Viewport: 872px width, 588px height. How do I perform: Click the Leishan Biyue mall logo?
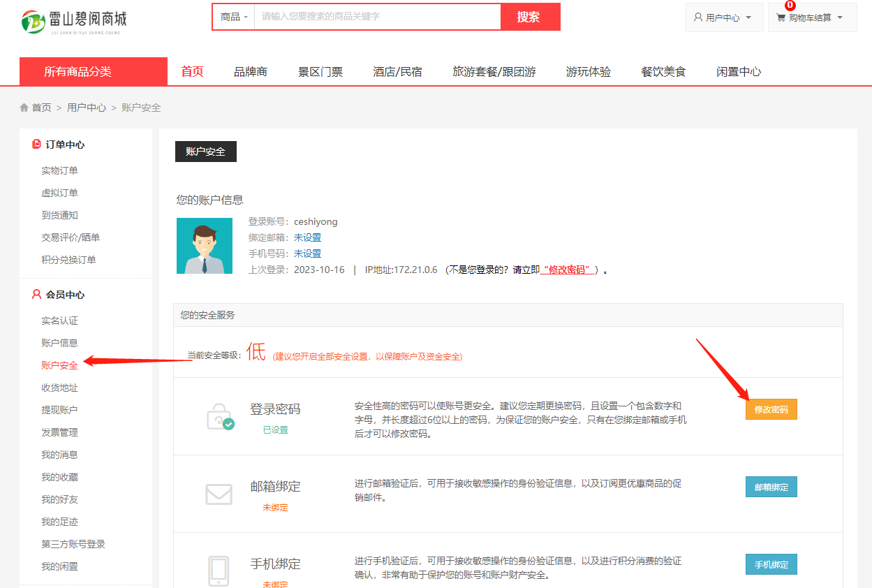(x=73, y=22)
